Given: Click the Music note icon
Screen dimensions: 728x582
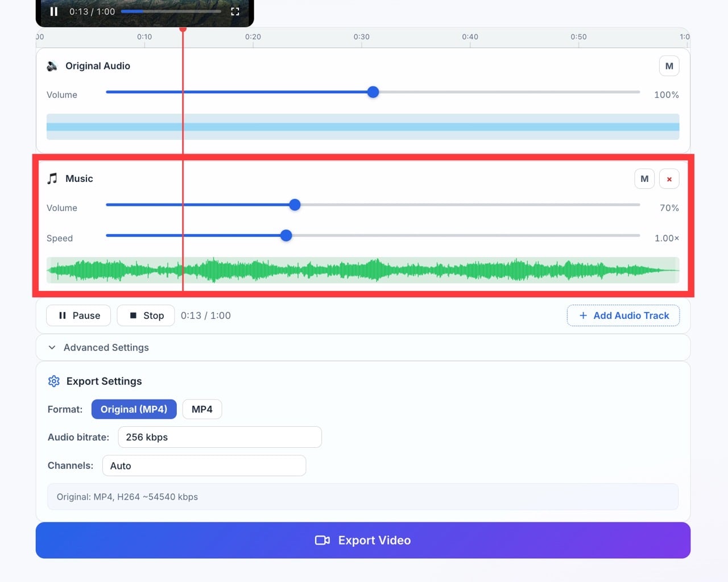Looking at the screenshot, I should click(52, 178).
